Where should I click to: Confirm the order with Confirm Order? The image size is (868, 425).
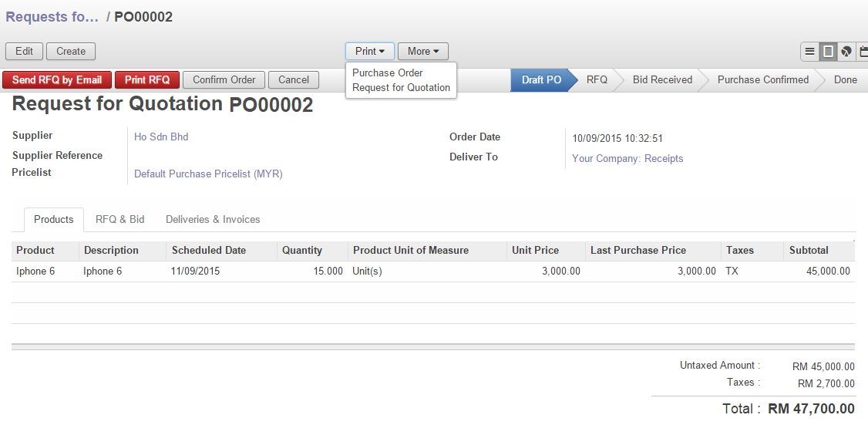[224, 79]
